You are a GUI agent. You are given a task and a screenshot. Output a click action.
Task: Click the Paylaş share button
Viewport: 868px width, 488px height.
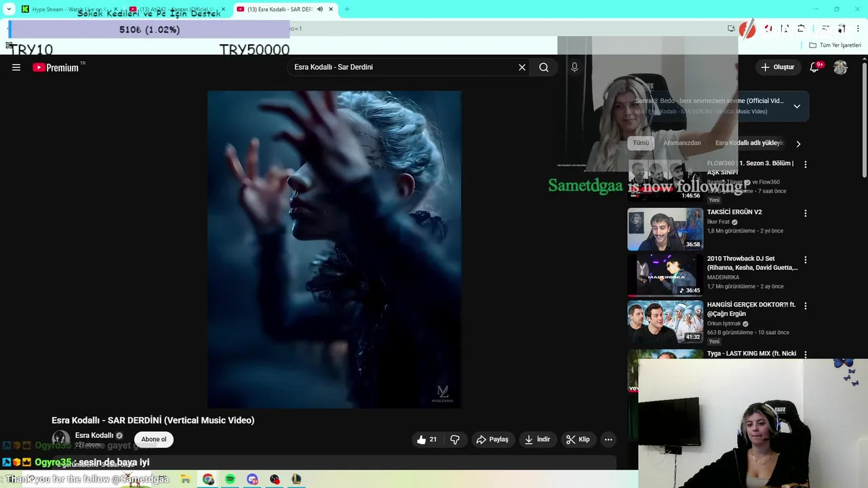tap(492, 439)
